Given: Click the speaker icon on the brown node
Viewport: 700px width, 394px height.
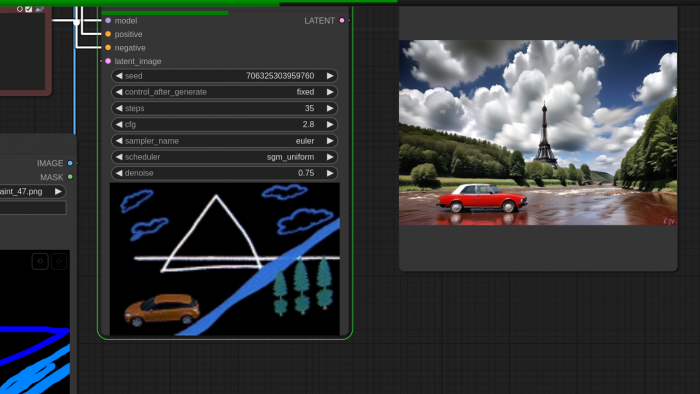Looking at the screenshot, I should click(39, 8).
